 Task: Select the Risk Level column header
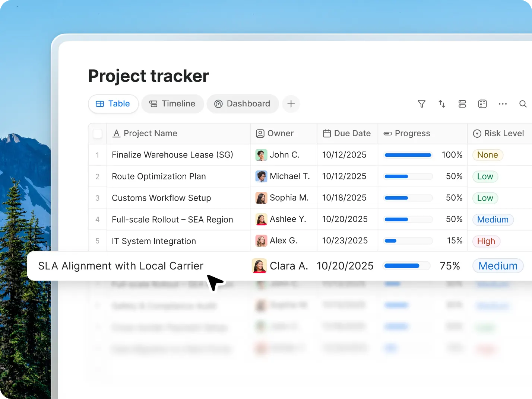(x=500, y=134)
